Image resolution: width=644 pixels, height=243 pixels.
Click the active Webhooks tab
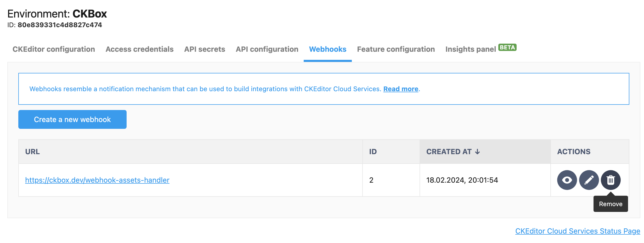pos(327,49)
